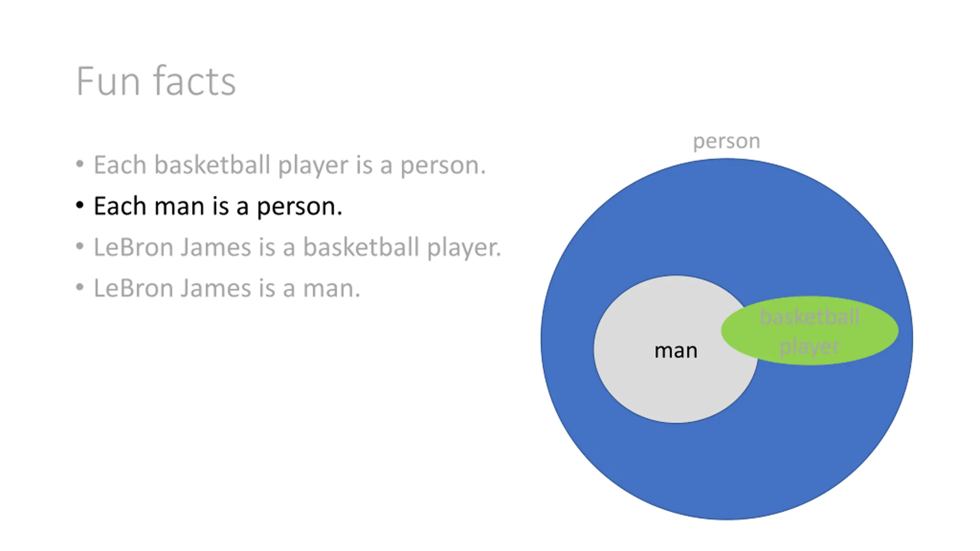Screen dimensions: 980x551
Task: Click the faded "basketball player" label text
Action: pos(810,332)
